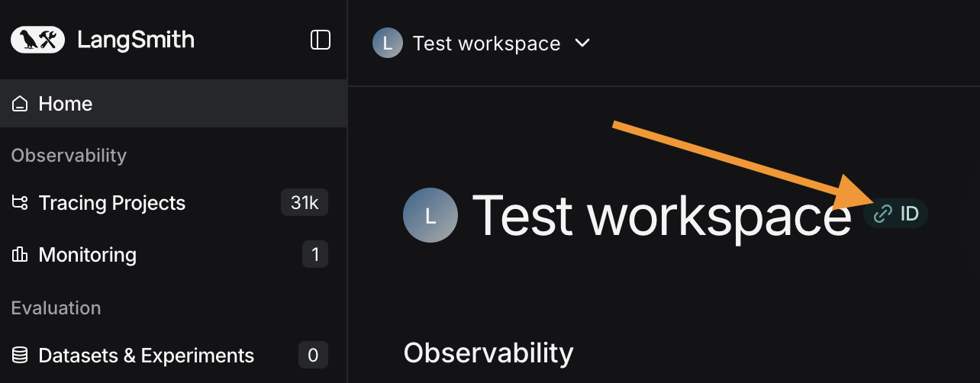
Task: Open the Home page in sidebar
Action: click(x=173, y=104)
